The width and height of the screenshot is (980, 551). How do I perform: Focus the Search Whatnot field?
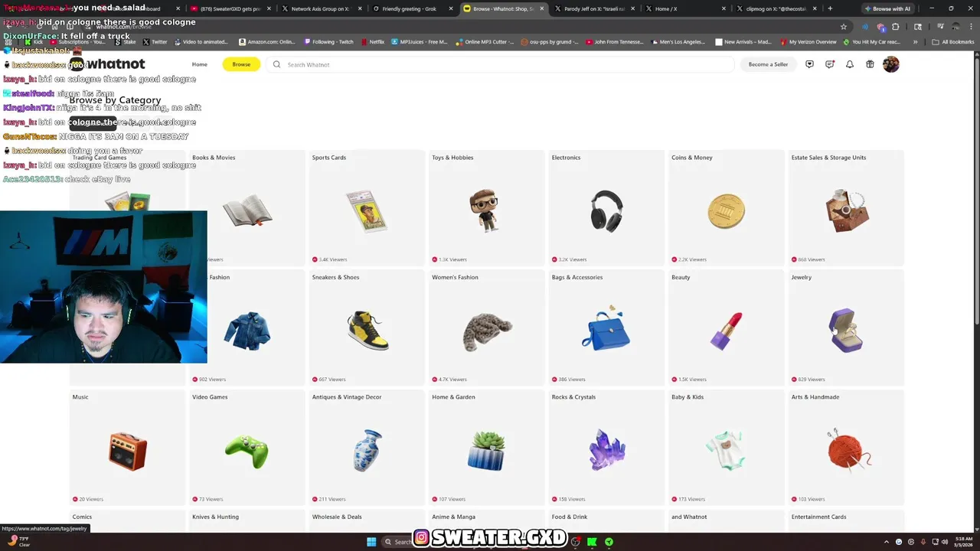click(501, 64)
